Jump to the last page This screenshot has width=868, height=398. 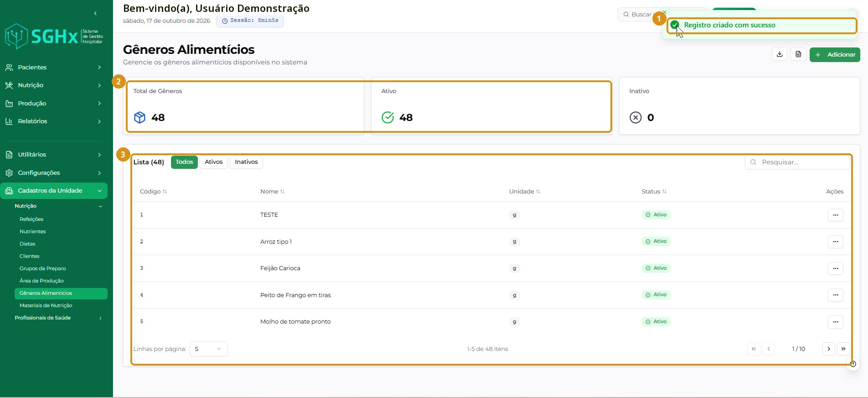(843, 349)
